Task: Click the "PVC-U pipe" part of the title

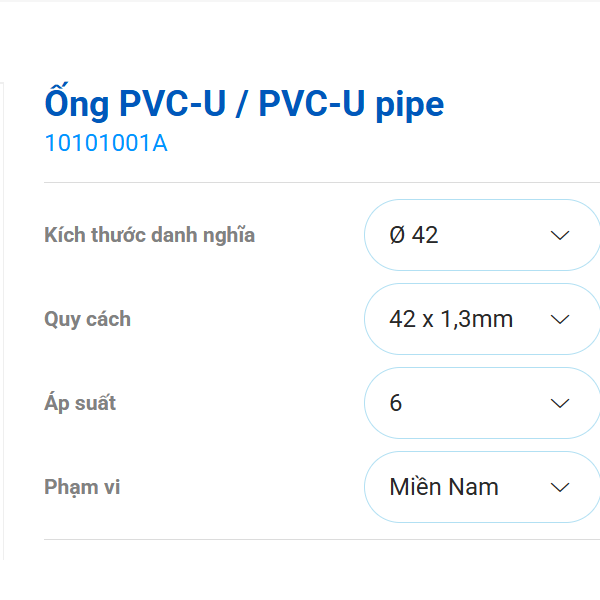Action: 351,104
